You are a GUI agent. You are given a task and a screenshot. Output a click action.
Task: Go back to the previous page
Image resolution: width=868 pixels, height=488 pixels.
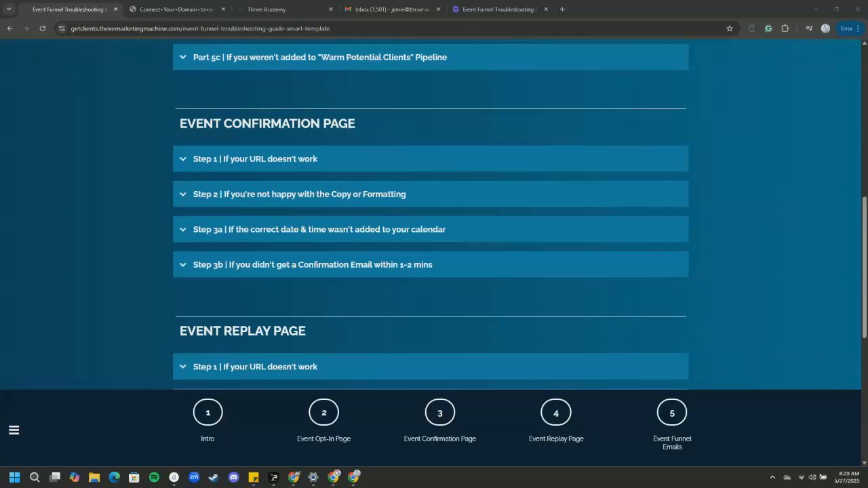(9, 28)
